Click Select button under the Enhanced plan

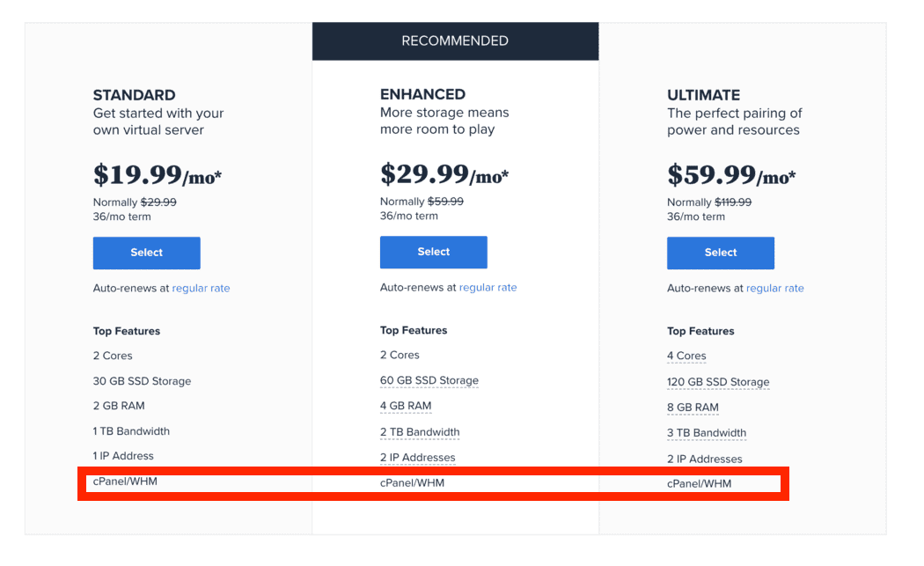pyautogui.click(x=433, y=252)
